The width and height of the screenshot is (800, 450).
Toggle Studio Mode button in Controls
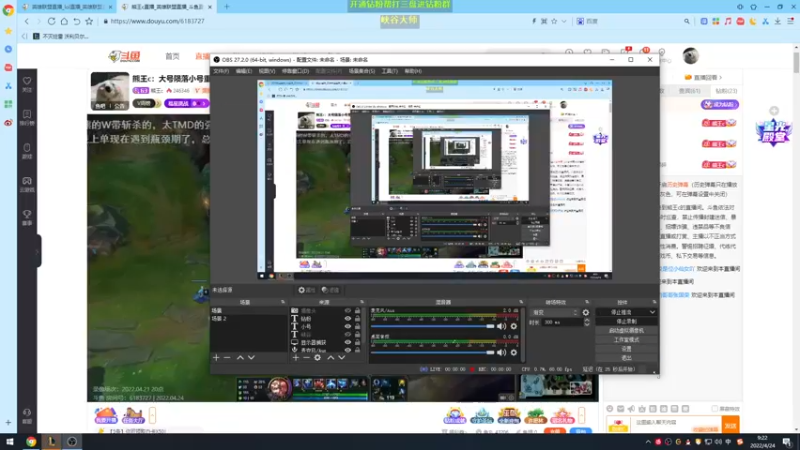point(627,340)
